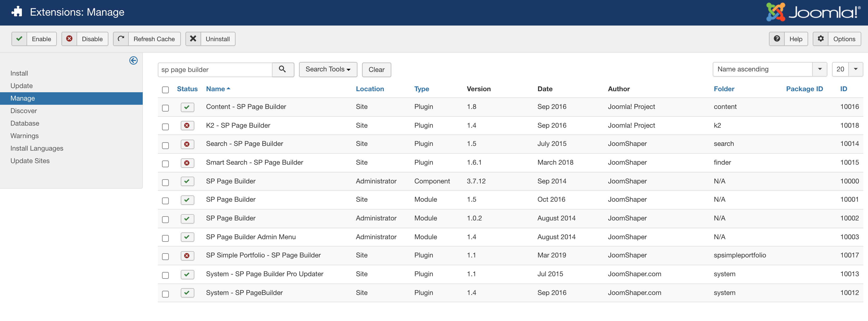Click the Joomla! logo in the header
Screen dimensions: 868x321
(x=813, y=12)
